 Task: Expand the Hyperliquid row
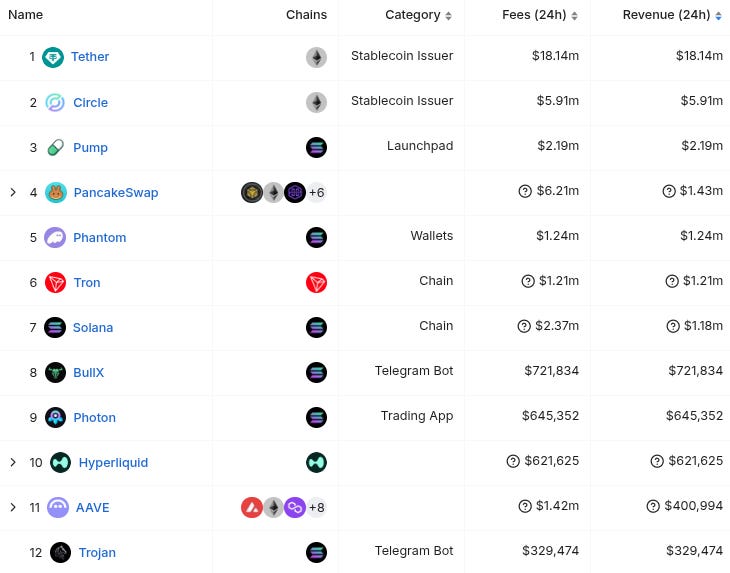[x=13, y=462]
